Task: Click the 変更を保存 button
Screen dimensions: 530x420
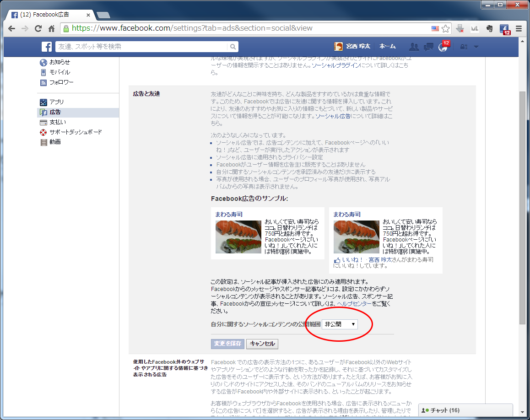Action: click(x=227, y=344)
